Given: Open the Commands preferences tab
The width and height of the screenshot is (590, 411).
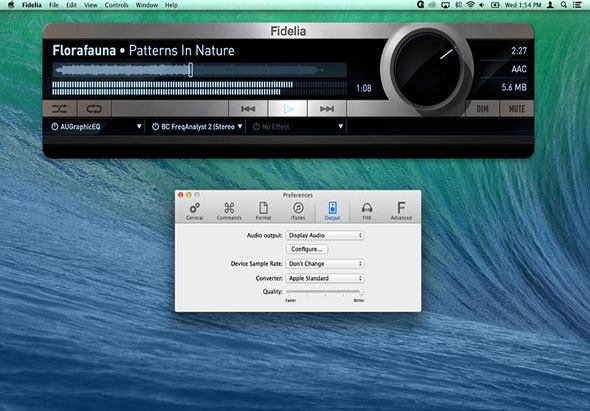Looking at the screenshot, I should (x=229, y=211).
